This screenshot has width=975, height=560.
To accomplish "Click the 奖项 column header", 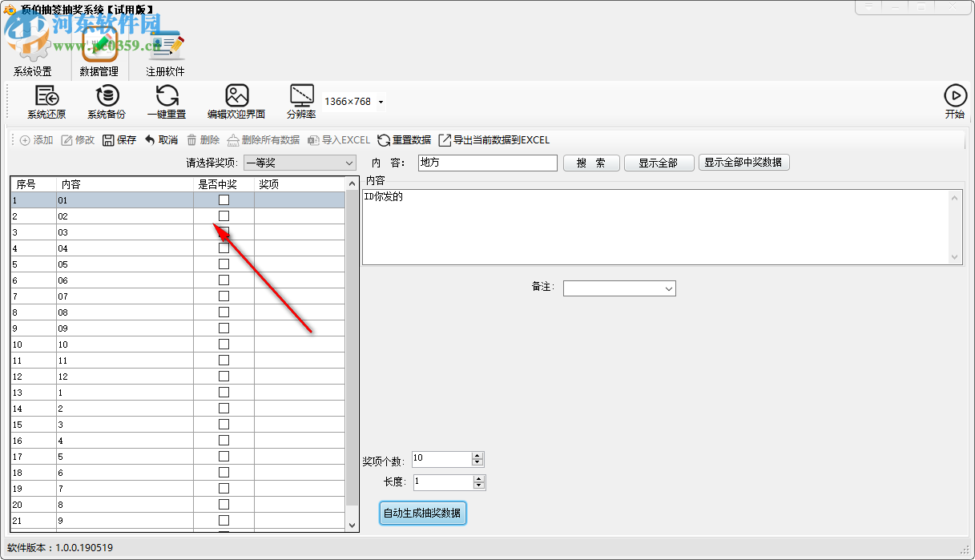I will pos(300,184).
